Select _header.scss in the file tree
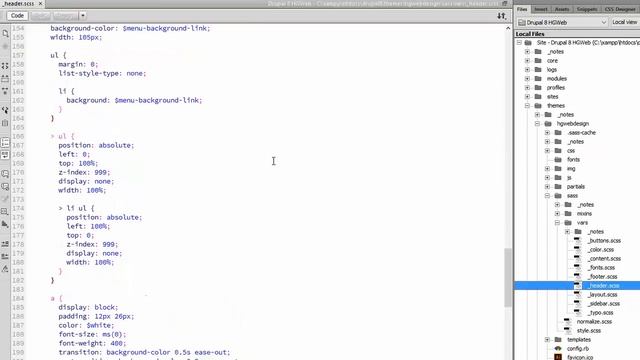The height and width of the screenshot is (360, 640). click(604, 286)
